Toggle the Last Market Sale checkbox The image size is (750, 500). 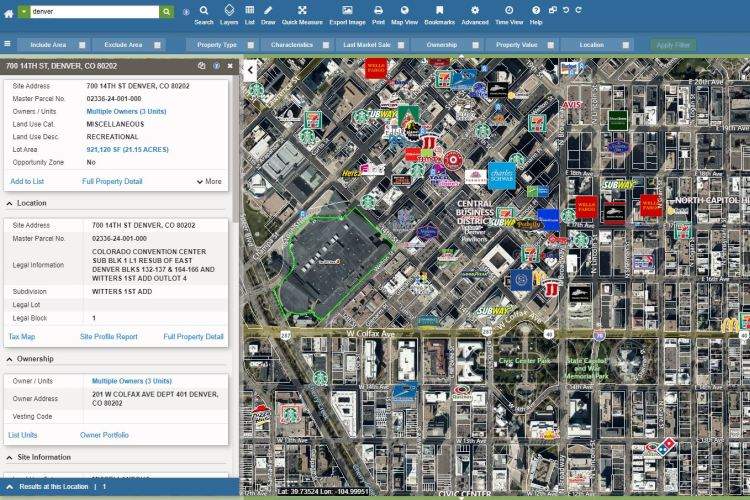(401, 45)
